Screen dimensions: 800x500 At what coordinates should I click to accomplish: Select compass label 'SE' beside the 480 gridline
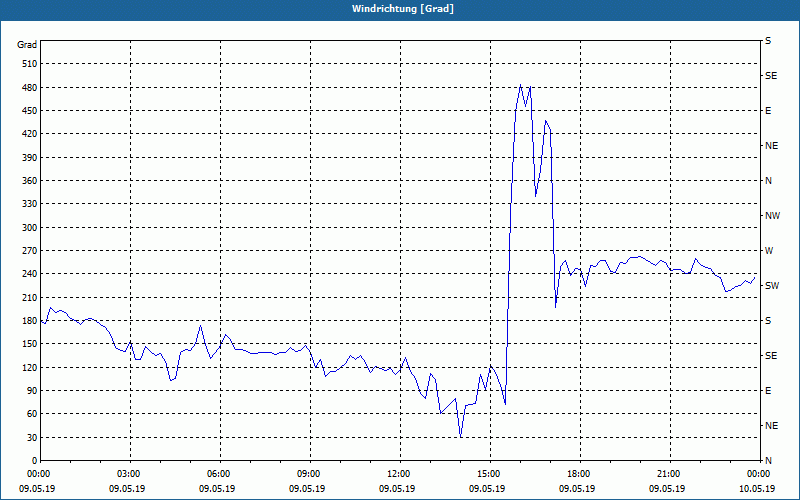pyautogui.click(x=771, y=76)
